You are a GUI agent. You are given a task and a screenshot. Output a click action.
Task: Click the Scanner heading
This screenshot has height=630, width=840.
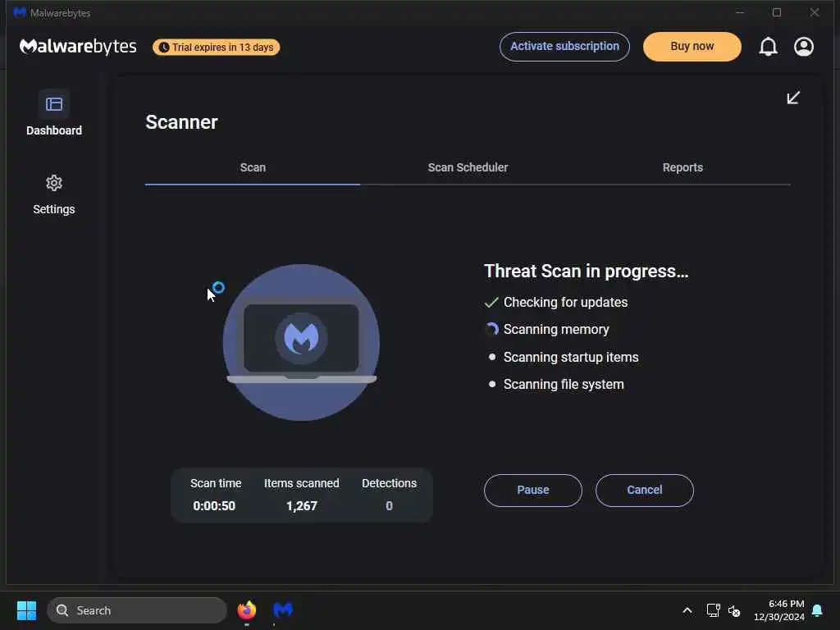tap(181, 122)
